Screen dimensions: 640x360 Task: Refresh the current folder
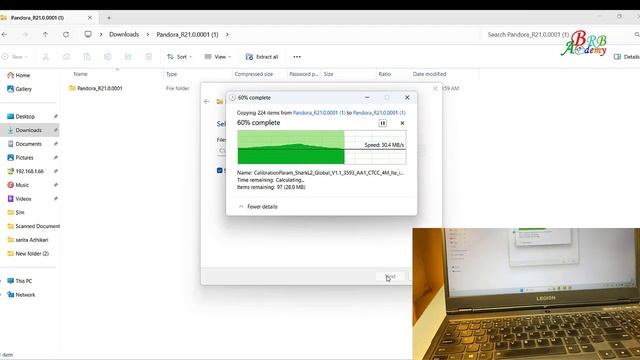pos(66,35)
